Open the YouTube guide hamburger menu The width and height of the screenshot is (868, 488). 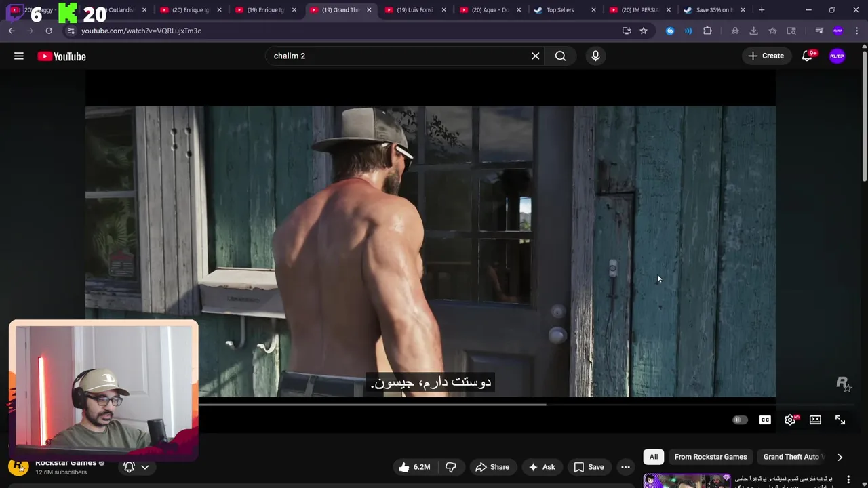tap(19, 56)
